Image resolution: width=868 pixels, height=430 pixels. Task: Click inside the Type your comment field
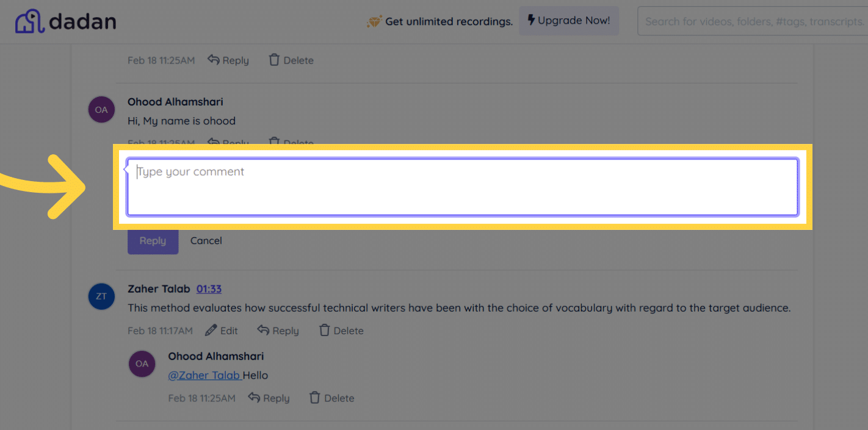(462, 187)
